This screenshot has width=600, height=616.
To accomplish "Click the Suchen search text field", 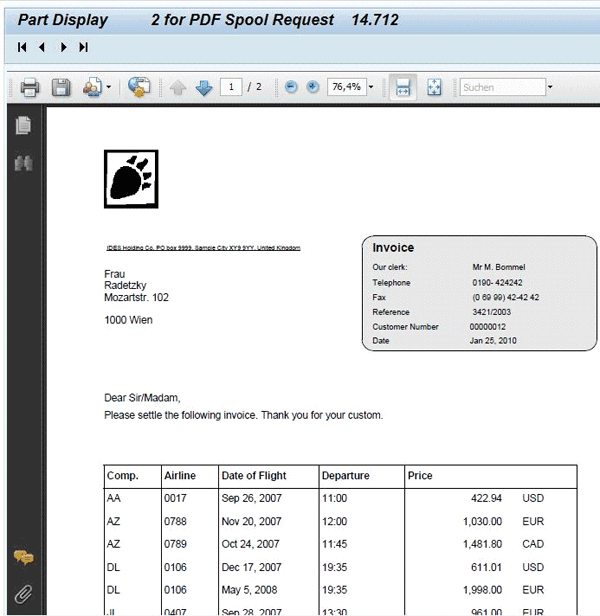I will click(502, 88).
